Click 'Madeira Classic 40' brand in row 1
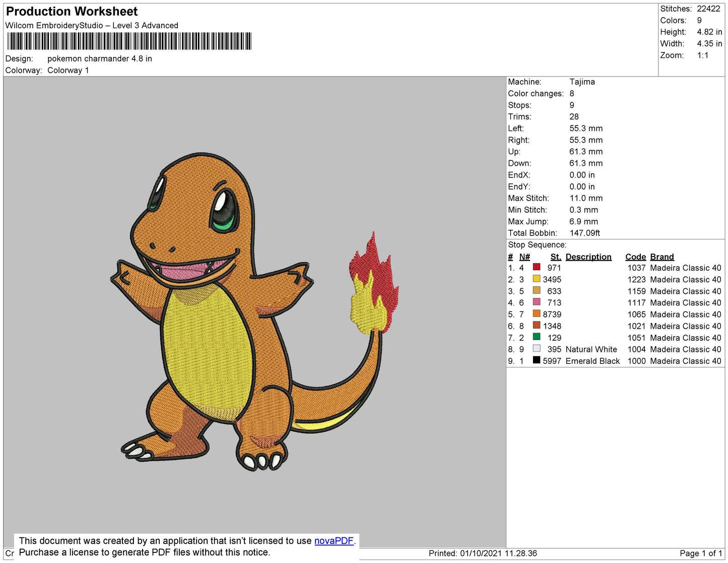The image size is (728, 563). (686, 268)
